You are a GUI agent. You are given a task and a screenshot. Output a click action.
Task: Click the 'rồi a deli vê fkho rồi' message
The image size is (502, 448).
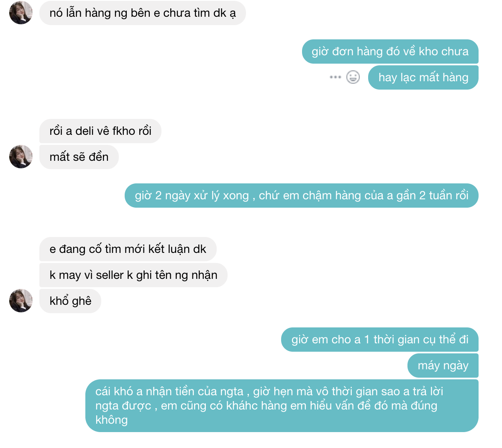tap(100, 131)
